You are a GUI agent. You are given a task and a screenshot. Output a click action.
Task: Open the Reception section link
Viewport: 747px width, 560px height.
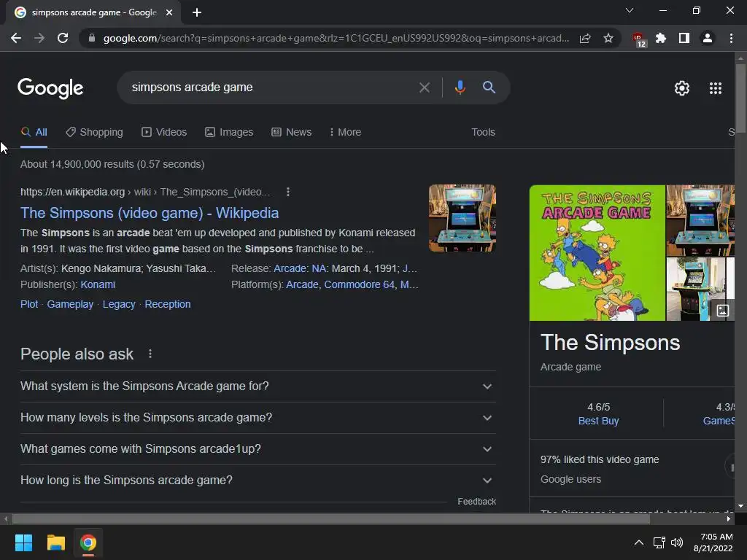pyautogui.click(x=168, y=304)
